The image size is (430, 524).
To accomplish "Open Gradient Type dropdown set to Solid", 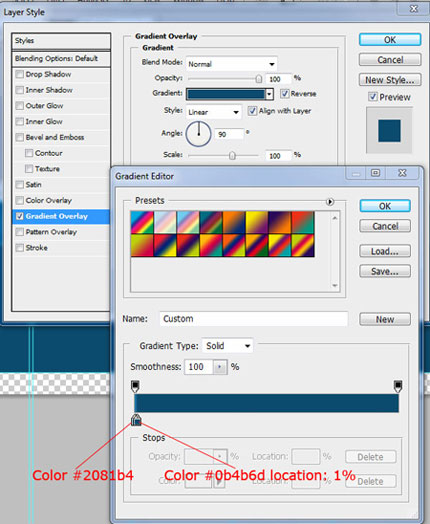I will coord(227,346).
